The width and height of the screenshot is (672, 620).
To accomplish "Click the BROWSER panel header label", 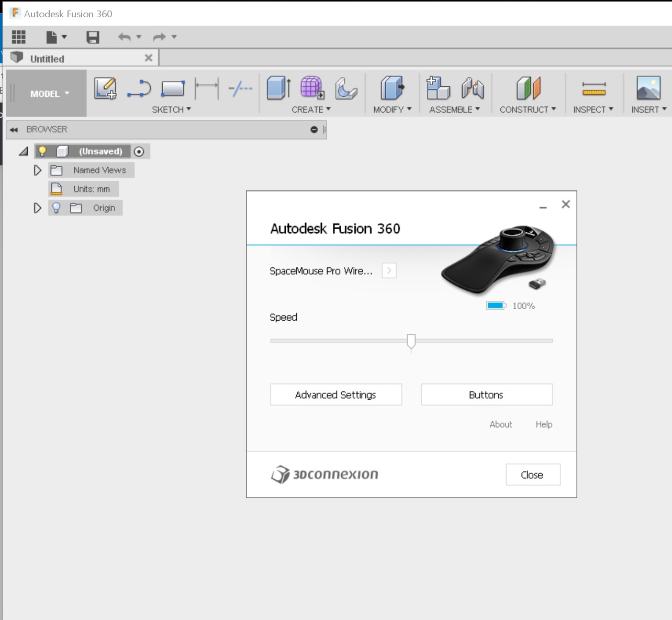I will coord(47,129).
